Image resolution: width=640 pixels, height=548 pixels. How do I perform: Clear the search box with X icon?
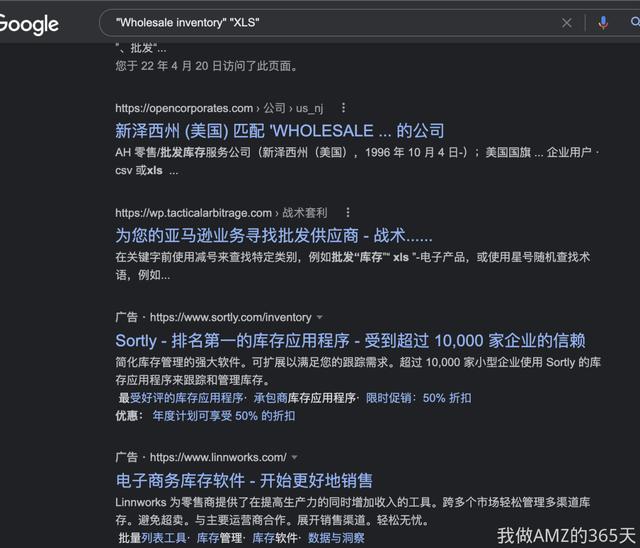[567, 23]
